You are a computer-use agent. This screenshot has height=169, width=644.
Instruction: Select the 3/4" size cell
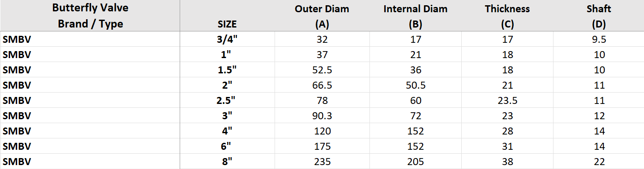(227, 39)
